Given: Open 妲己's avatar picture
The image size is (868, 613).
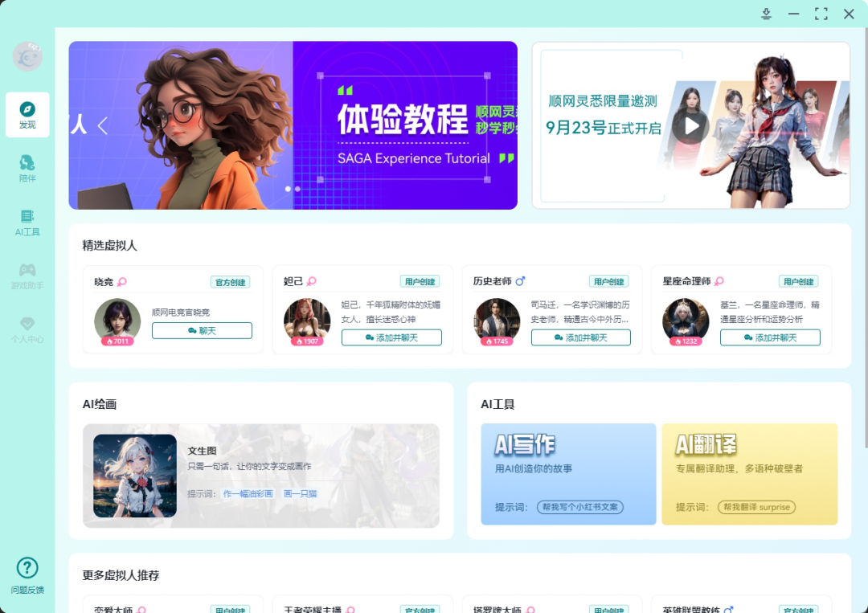Looking at the screenshot, I should click(x=307, y=321).
